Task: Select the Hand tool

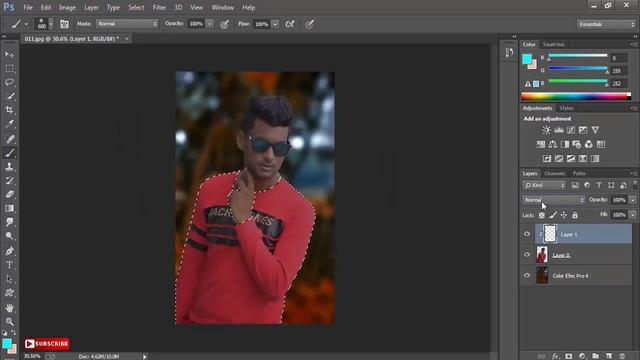Action: tap(9, 308)
